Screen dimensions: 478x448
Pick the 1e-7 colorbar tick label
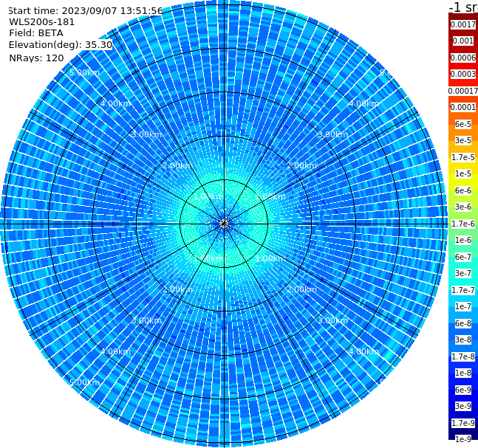tap(463, 306)
